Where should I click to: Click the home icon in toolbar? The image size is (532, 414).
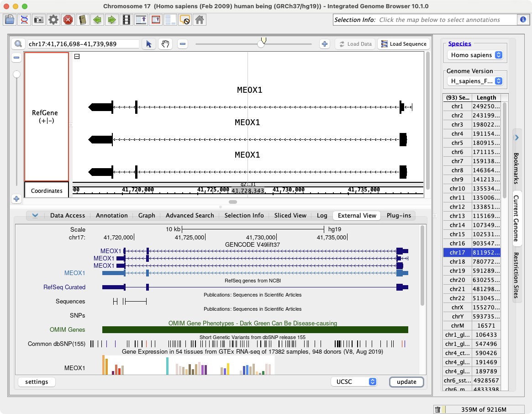[x=199, y=20]
